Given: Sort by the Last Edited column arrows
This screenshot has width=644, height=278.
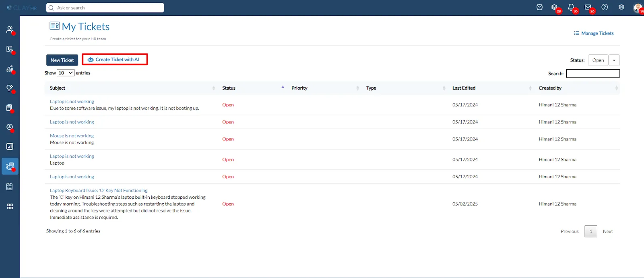Looking at the screenshot, I should [530, 88].
